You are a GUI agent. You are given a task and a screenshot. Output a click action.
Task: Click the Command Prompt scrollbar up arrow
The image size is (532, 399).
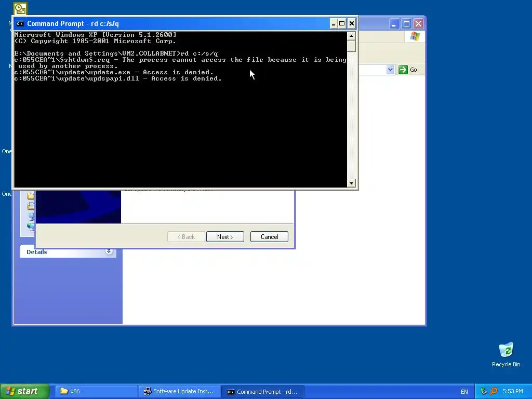351,36
